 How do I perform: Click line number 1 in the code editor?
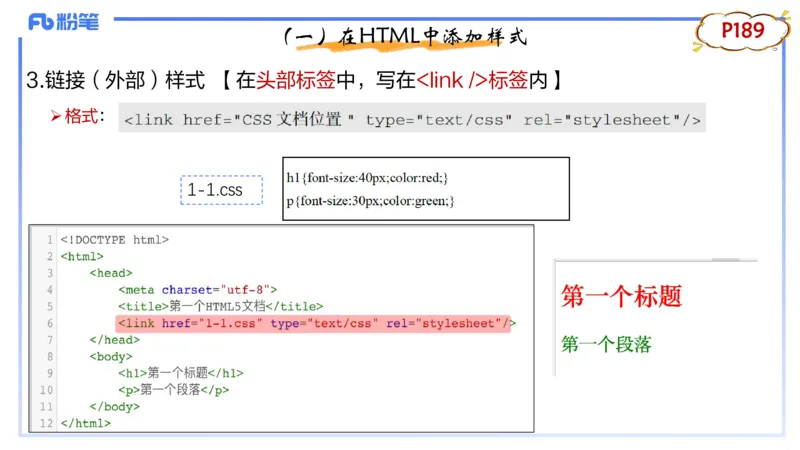pos(47,240)
